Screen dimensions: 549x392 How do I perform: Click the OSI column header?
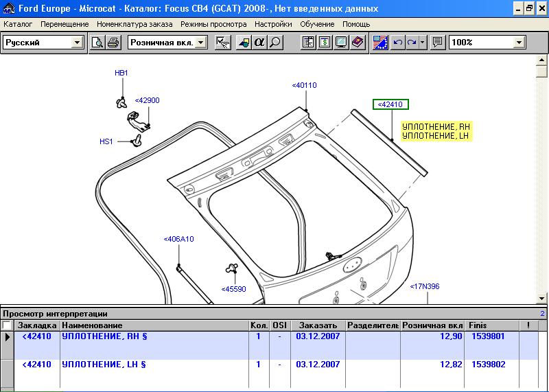[280, 325]
